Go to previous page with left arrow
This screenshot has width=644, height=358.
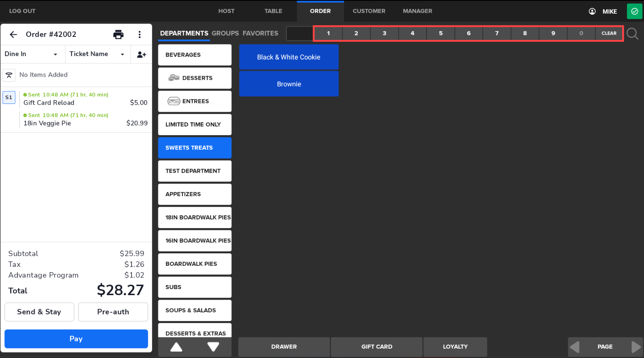tap(575, 347)
